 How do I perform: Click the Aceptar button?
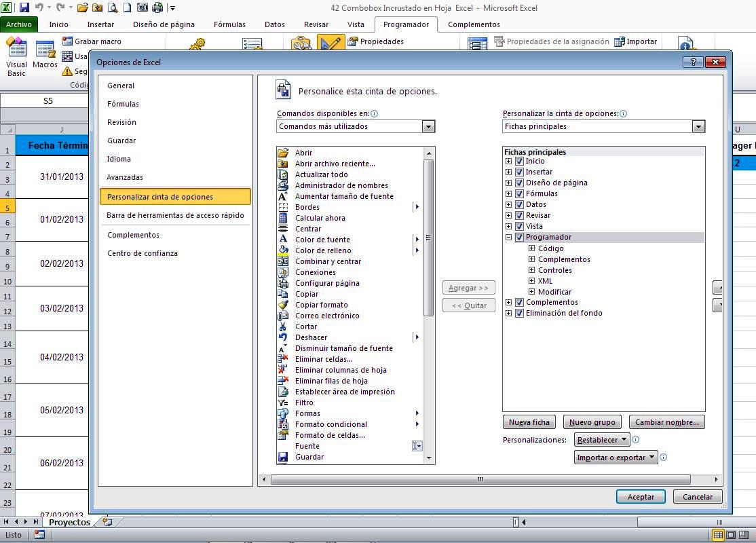641,497
